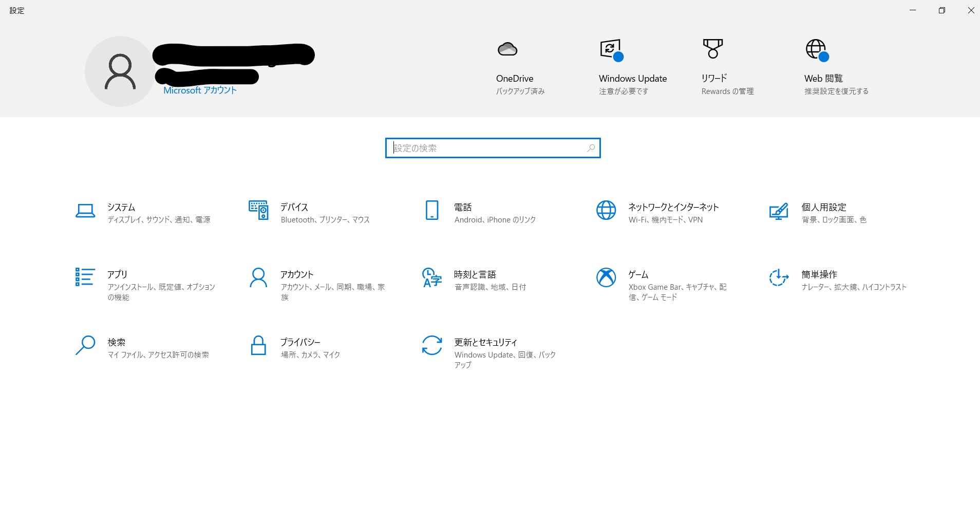The image size is (980, 522).
Task: Open the 検索 magnifier category icon
Action: [85, 345]
